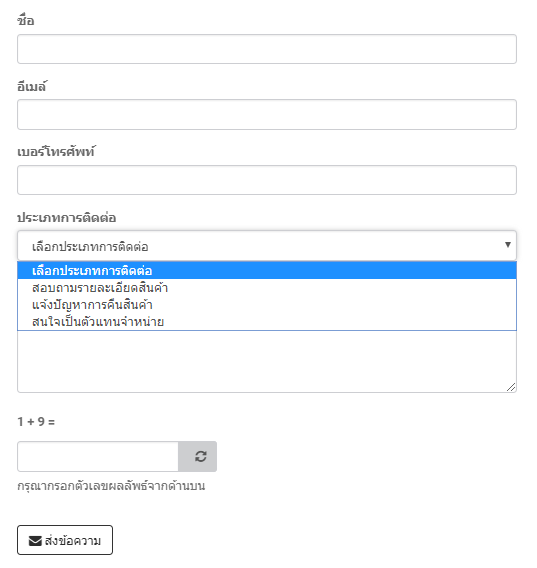This screenshot has height=568, width=537.
Task: Submit the form with ส่งข้อความ button
Action: (x=65, y=540)
